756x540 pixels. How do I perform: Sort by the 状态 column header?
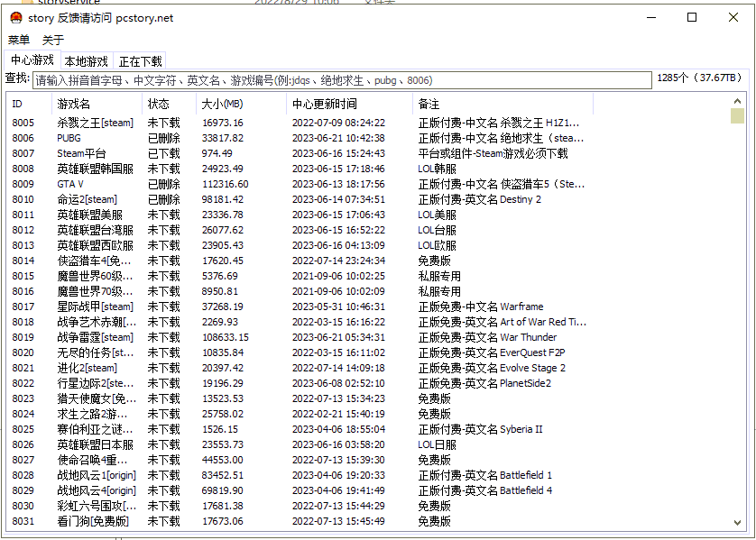(x=169, y=104)
